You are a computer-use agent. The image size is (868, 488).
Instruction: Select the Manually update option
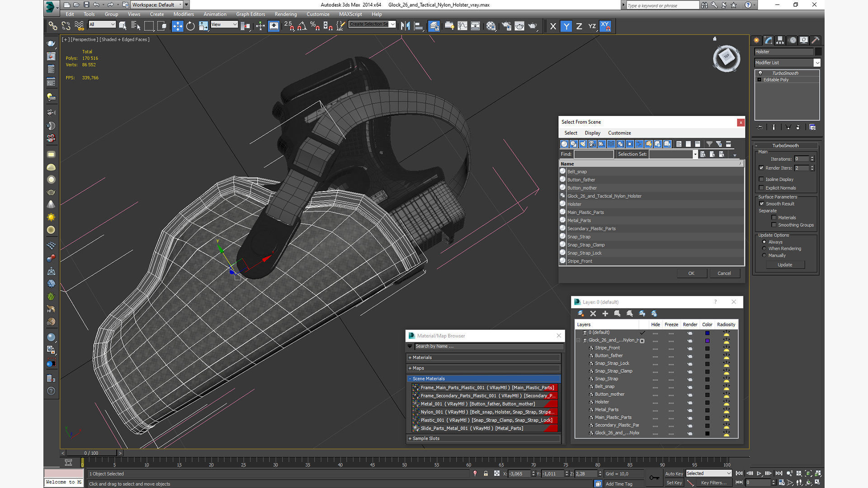764,255
